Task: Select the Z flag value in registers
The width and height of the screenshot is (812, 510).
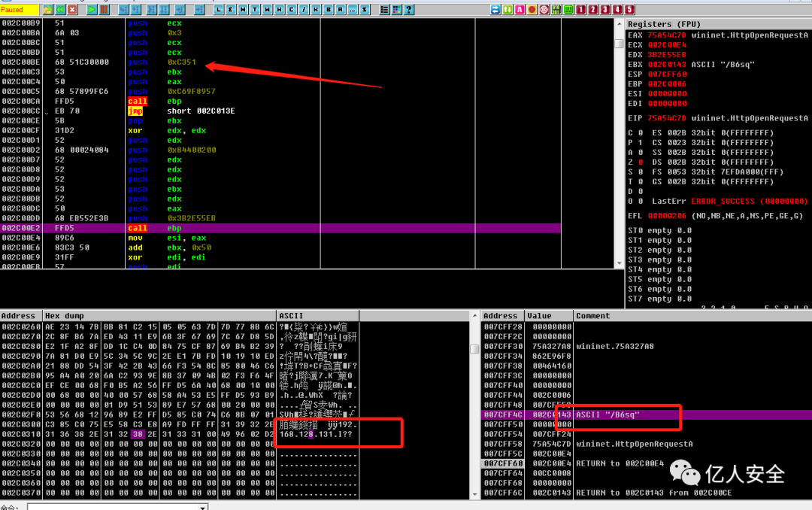Action: 641,162
